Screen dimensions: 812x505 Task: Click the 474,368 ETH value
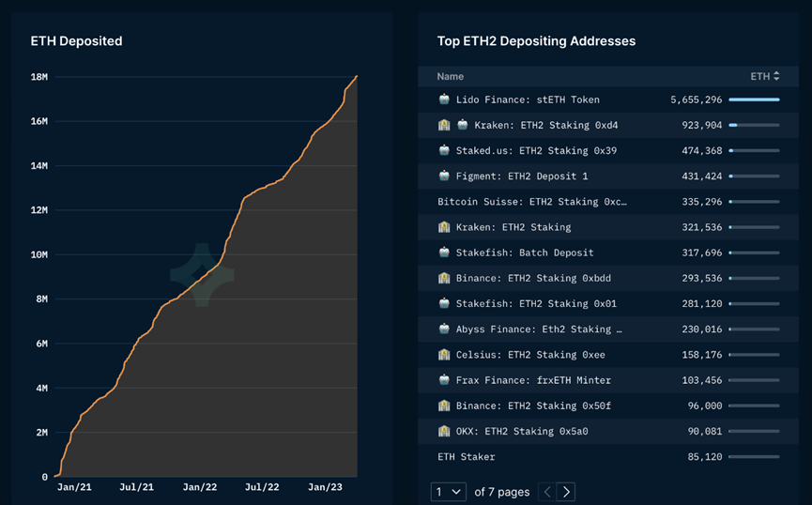701,150
